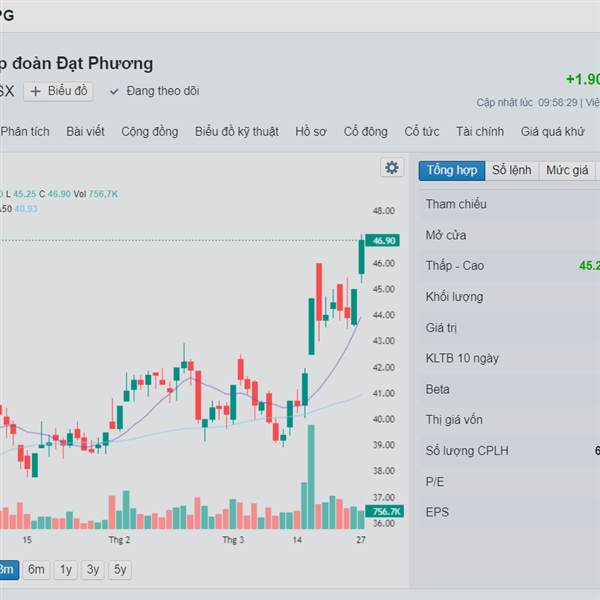
Task: Open the Cổ đông tab
Action: pos(365,132)
